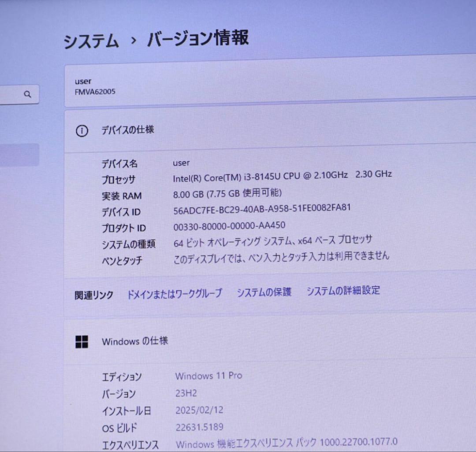The width and height of the screenshot is (476, 452).
Task: Click the info circle icon
Action: point(82,131)
